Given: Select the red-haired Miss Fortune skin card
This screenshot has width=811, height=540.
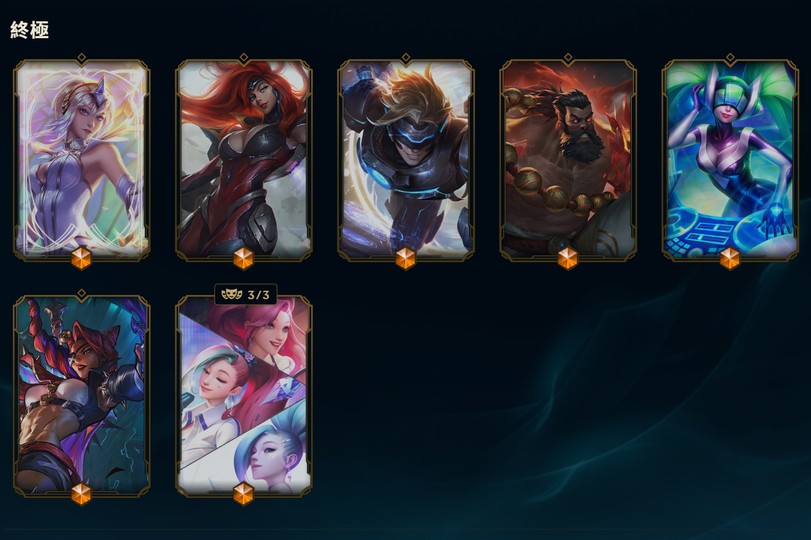Looking at the screenshot, I should [x=244, y=160].
